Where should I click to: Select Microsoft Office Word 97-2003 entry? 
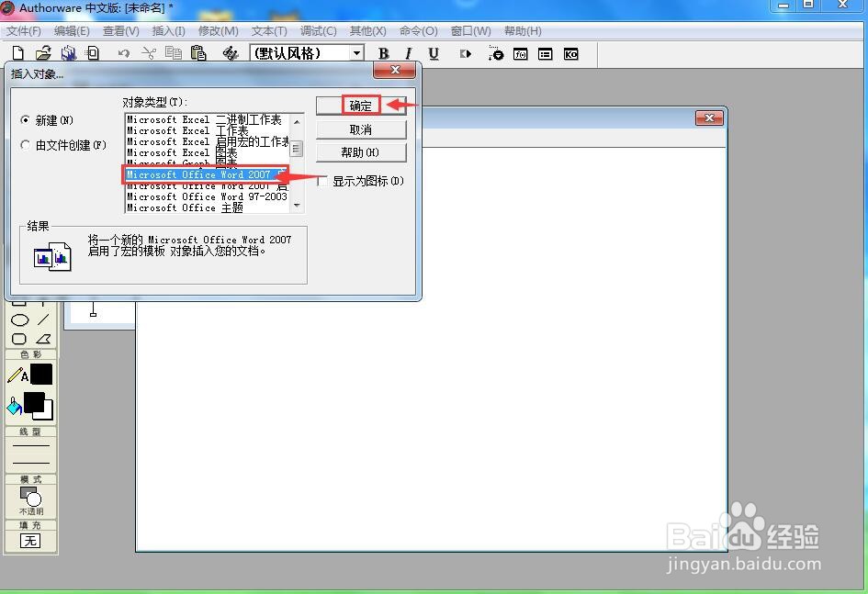tap(207, 196)
